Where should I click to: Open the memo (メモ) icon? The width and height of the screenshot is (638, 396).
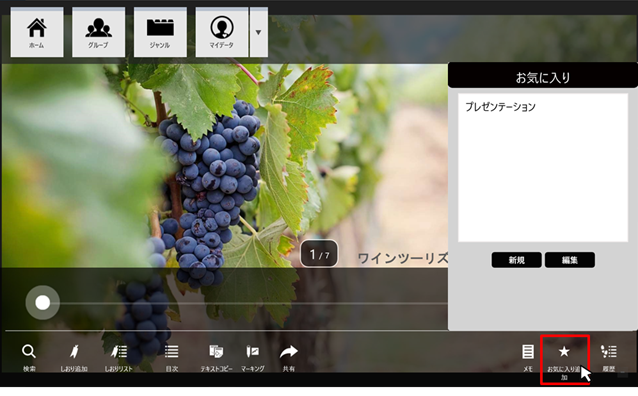(x=528, y=357)
